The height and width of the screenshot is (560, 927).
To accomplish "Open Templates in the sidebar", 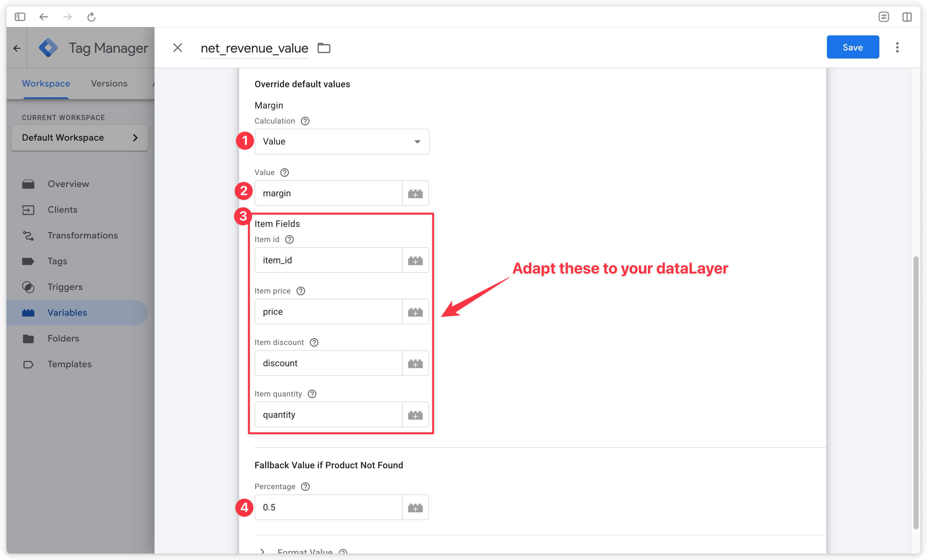I will pyautogui.click(x=77, y=364).
